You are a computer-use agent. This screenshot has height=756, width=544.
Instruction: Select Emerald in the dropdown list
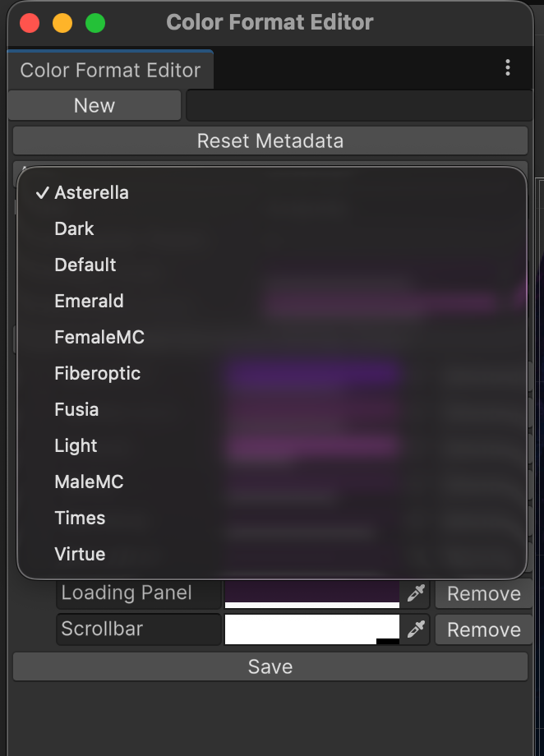89,302
